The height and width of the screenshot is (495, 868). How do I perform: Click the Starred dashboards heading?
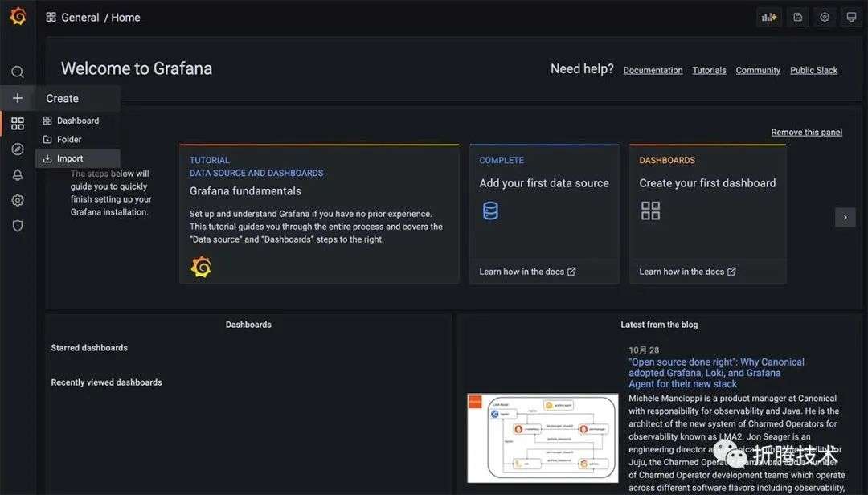click(89, 348)
